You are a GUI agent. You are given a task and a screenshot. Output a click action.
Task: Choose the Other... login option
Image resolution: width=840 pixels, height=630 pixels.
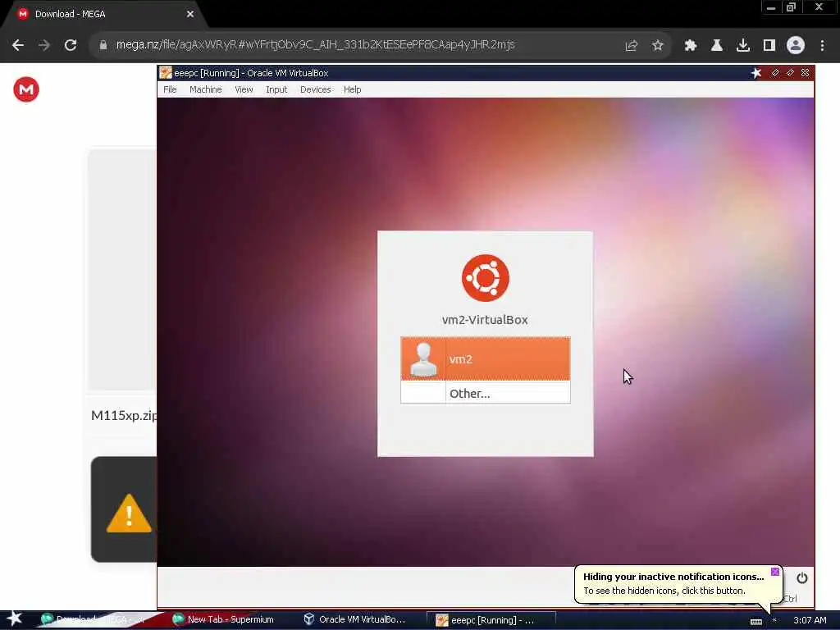tap(486, 393)
